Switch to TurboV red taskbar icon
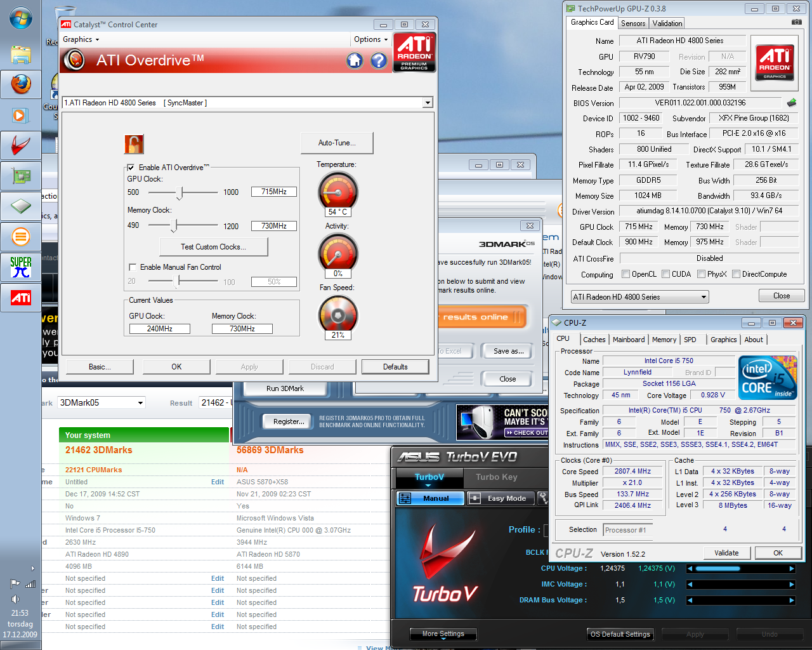The image size is (812, 650). (x=20, y=145)
